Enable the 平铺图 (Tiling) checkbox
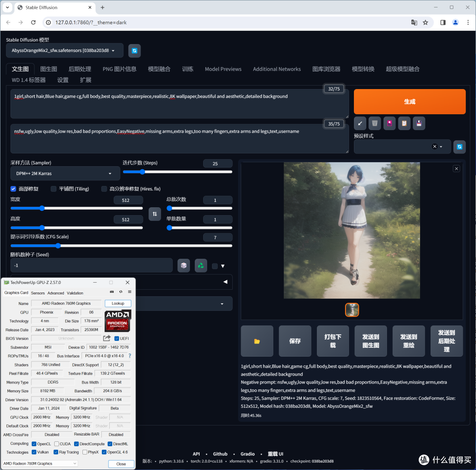The height and width of the screenshot is (470, 476). click(54, 189)
